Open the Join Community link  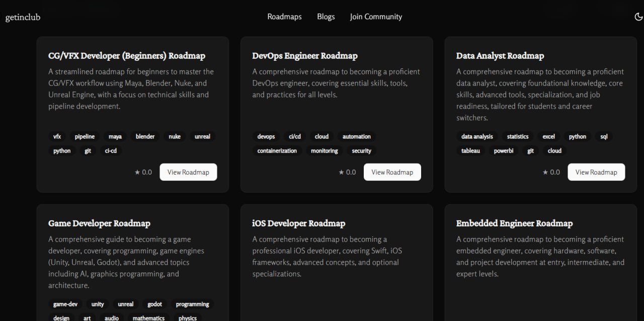pos(376,17)
